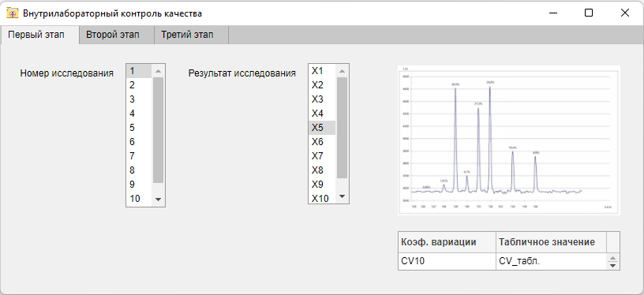Select study number 5 in list
644x295 pixels.
[139, 128]
